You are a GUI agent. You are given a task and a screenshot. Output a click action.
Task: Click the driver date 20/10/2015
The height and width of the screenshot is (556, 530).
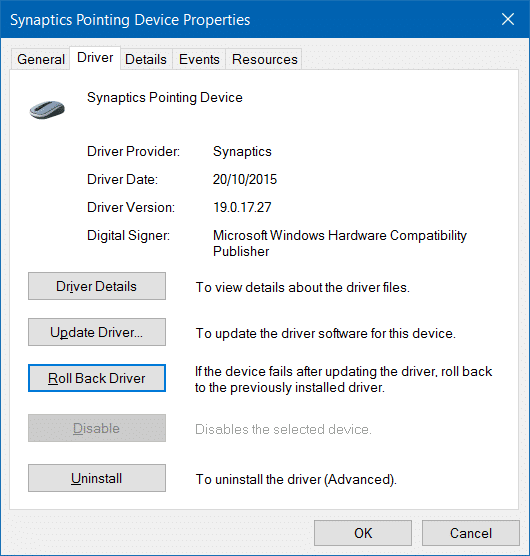click(x=245, y=179)
